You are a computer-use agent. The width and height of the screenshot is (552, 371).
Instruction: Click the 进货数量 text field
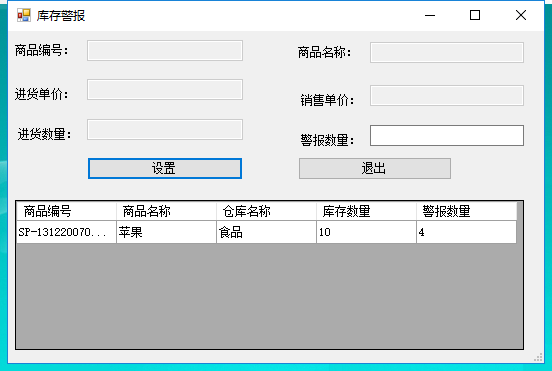pyautogui.click(x=165, y=130)
